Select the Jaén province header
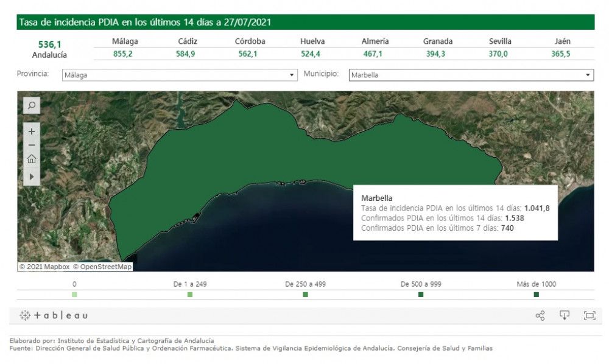This screenshot has width=609, height=364. (x=563, y=41)
